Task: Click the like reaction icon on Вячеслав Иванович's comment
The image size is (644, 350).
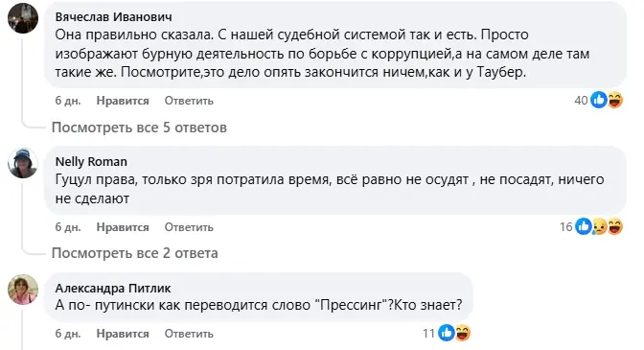Action: click(x=599, y=100)
